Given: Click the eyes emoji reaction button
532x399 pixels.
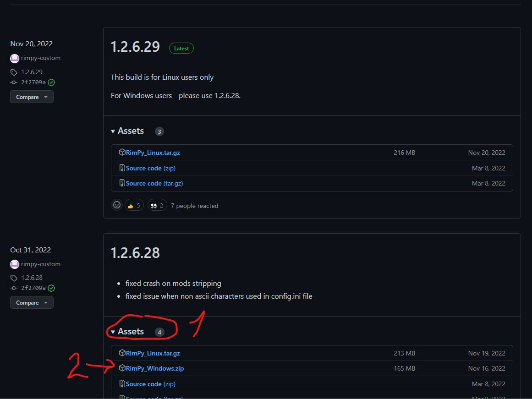Looking at the screenshot, I should click(x=157, y=205).
